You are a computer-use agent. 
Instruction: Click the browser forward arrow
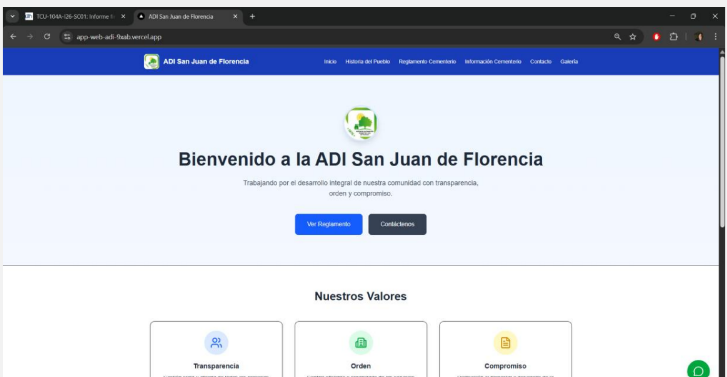click(x=30, y=37)
